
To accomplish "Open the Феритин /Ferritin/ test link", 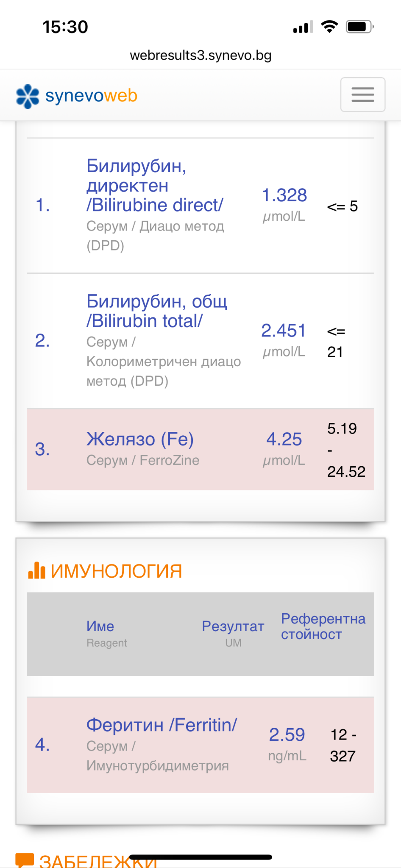I will (x=162, y=725).
